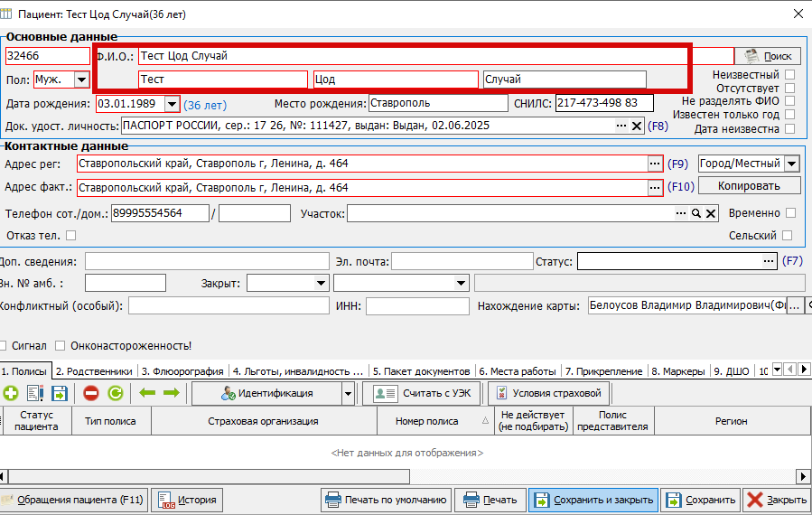Click the Эл. почта input field
This screenshot has height=515, width=812.
(x=462, y=261)
